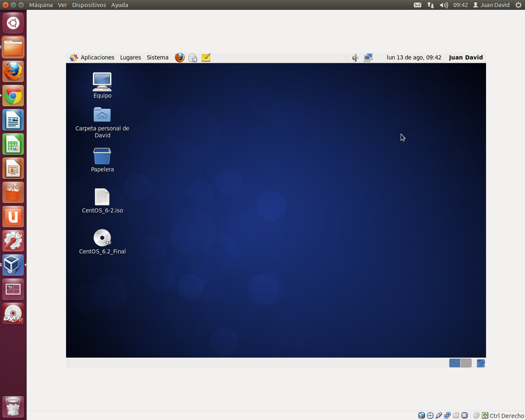Click the USB device status icon in VirtualBox
The width and height of the screenshot is (525, 420).
[438, 415]
